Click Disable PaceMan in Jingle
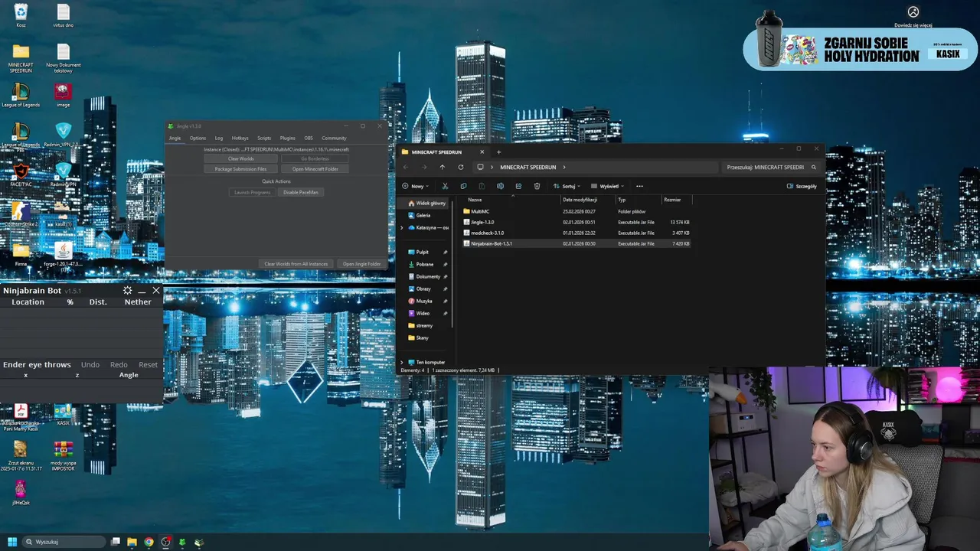 pos(301,192)
